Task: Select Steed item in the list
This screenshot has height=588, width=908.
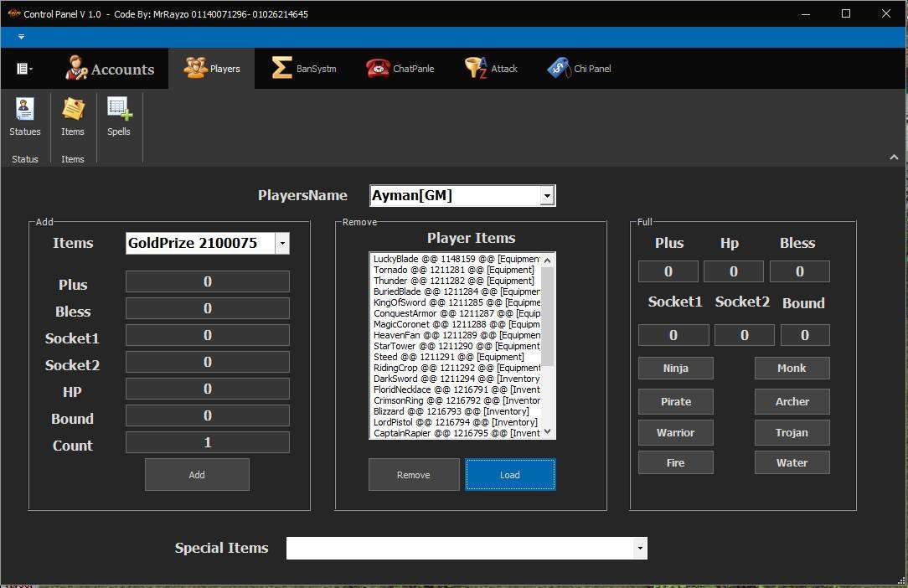Action: [456, 357]
